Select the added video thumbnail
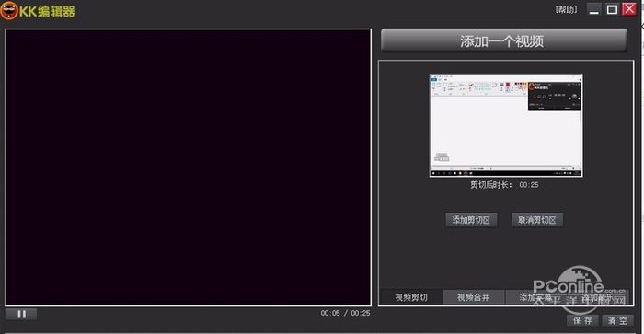 (506, 126)
